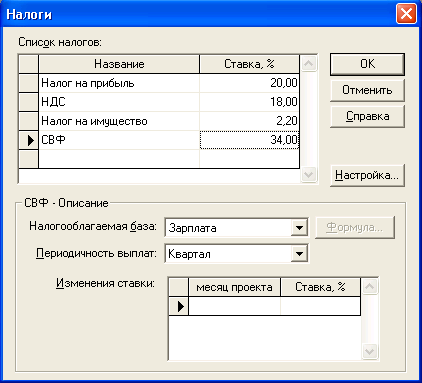The image size is (422, 383).
Task: Confirm the dialog with the OK button
Action: point(367,64)
